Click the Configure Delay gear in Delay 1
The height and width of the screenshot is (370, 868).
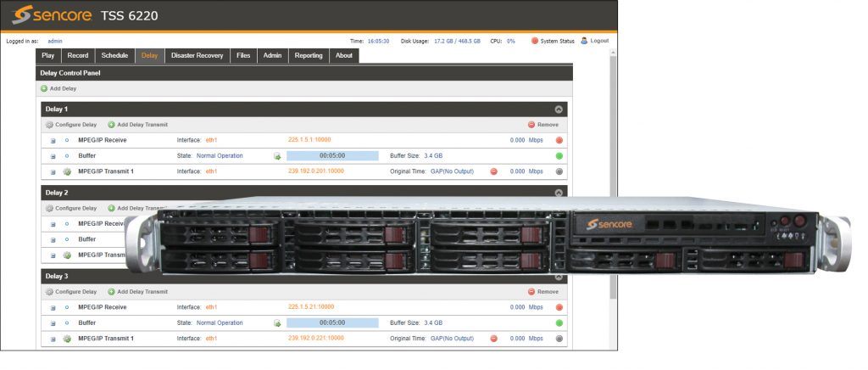click(49, 125)
